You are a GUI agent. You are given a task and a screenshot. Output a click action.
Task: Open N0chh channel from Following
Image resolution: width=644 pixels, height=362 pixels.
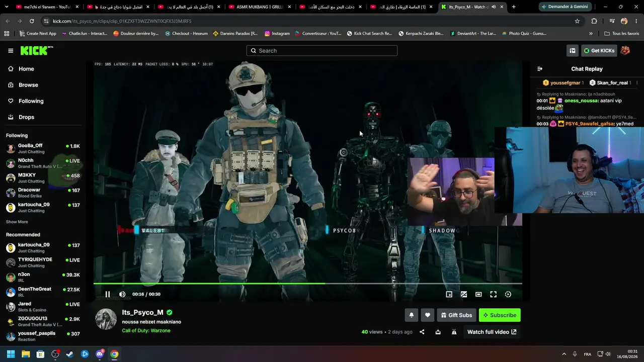point(43,163)
